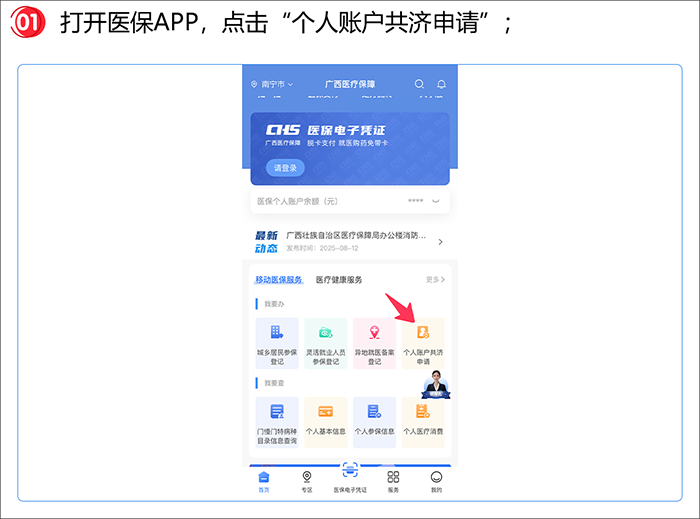This screenshot has width=700, height=519.
Task: Open 灵活就业人员参保登记 icon
Action: click(x=326, y=333)
